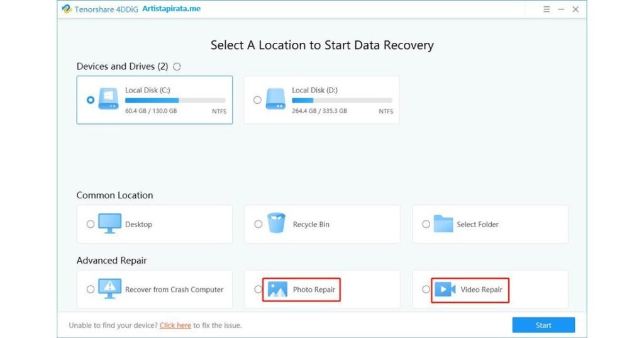Viewport: 644px width, 338px height.
Task: Click the 'Video Repair' label
Action: click(481, 290)
